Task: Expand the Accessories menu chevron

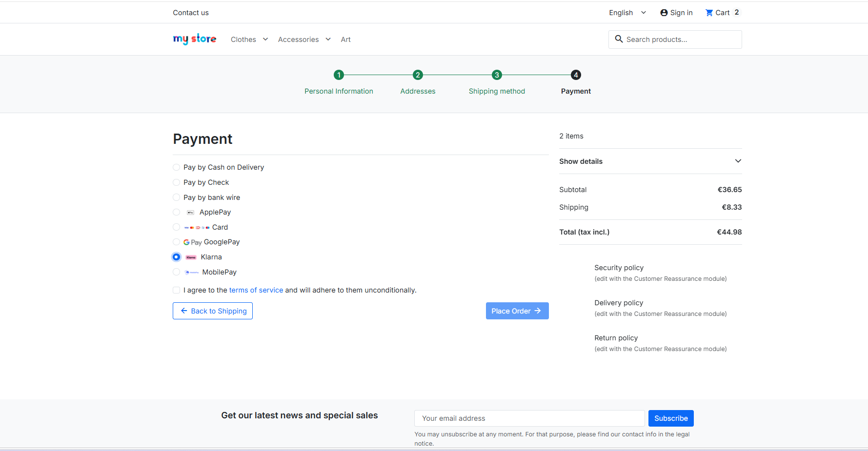Action: point(328,39)
